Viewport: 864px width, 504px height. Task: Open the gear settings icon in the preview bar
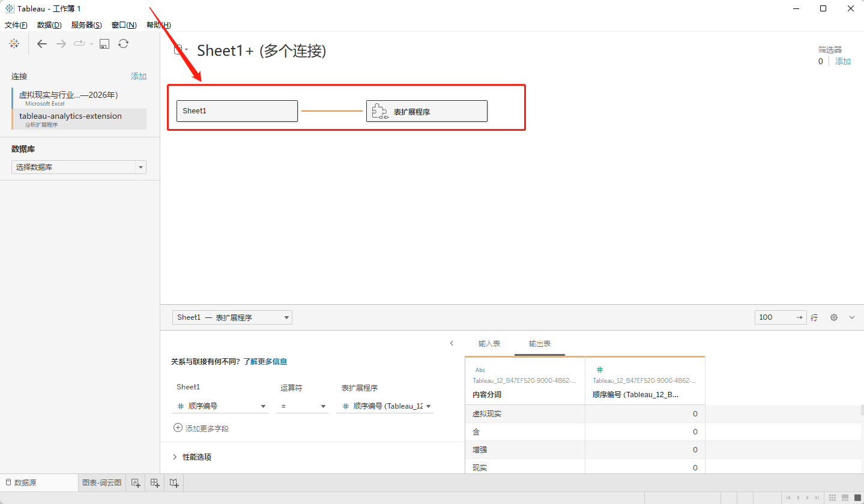click(x=834, y=317)
